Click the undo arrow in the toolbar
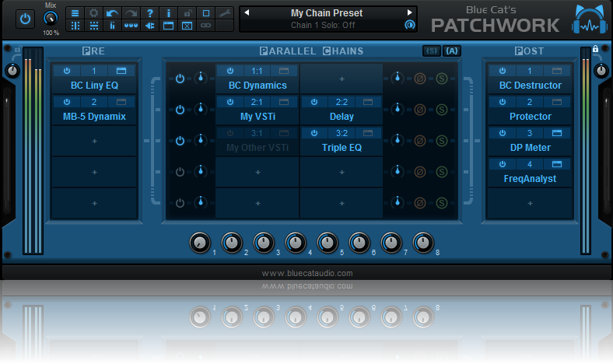Screen dimensions: 613x364 (x=113, y=13)
